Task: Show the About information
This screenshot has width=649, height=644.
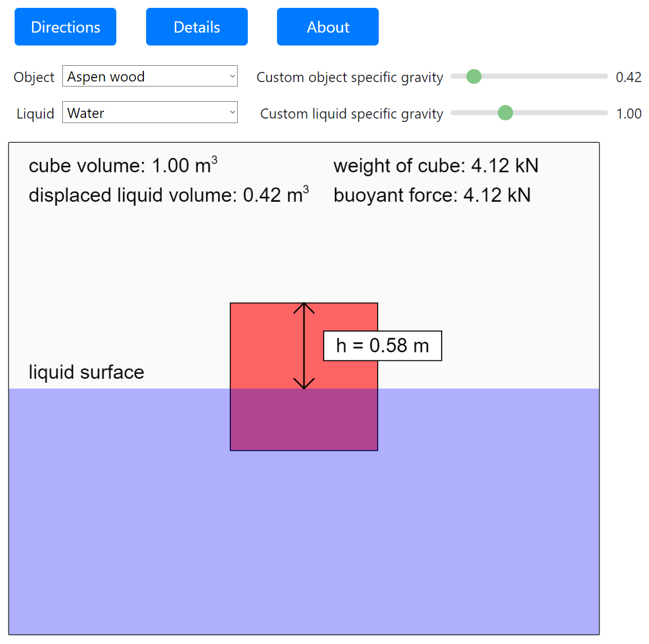Action: click(328, 27)
